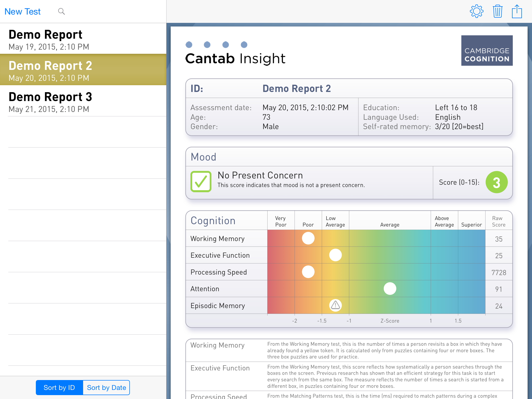
Task: Click the No Present Concern text
Action: [260, 175]
